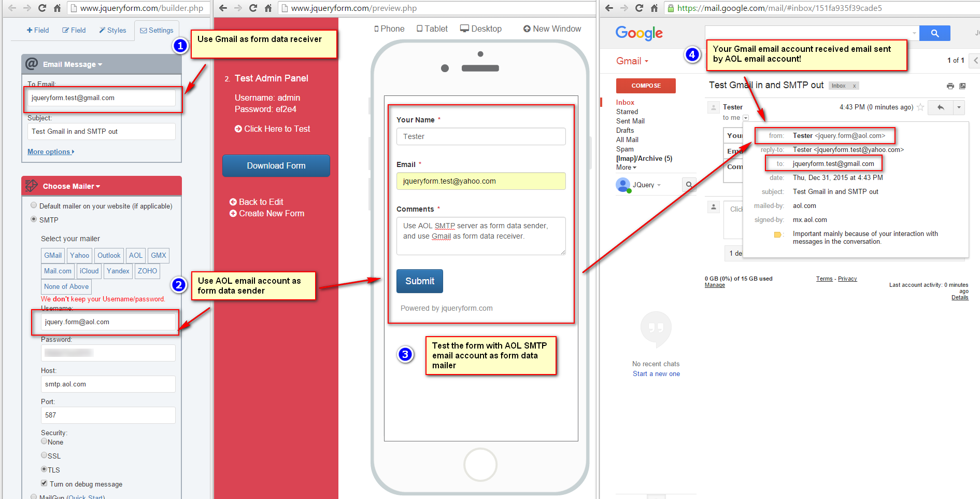Switch preview to Tablet view
This screenshot has width=980, height=499.
pos(432,29)
